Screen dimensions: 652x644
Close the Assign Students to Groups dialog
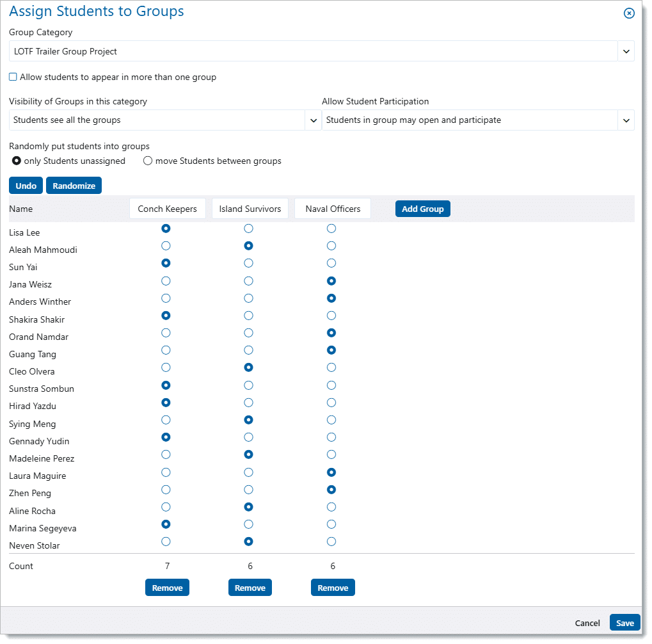pyautogui.click(x=629, y=13)
